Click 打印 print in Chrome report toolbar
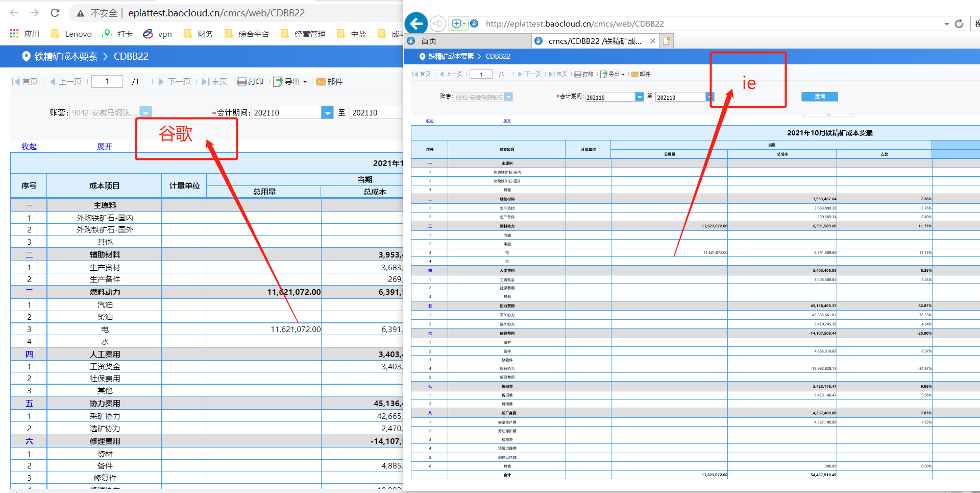This screenshot has height=493, width=980. click(251, 81)
